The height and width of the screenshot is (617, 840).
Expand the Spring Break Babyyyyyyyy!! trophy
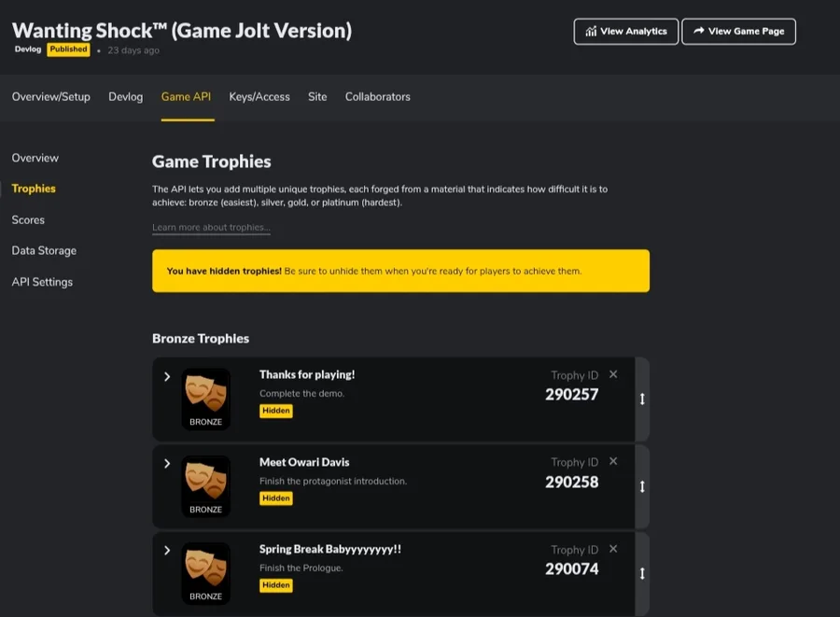click(x=167, y=551)
